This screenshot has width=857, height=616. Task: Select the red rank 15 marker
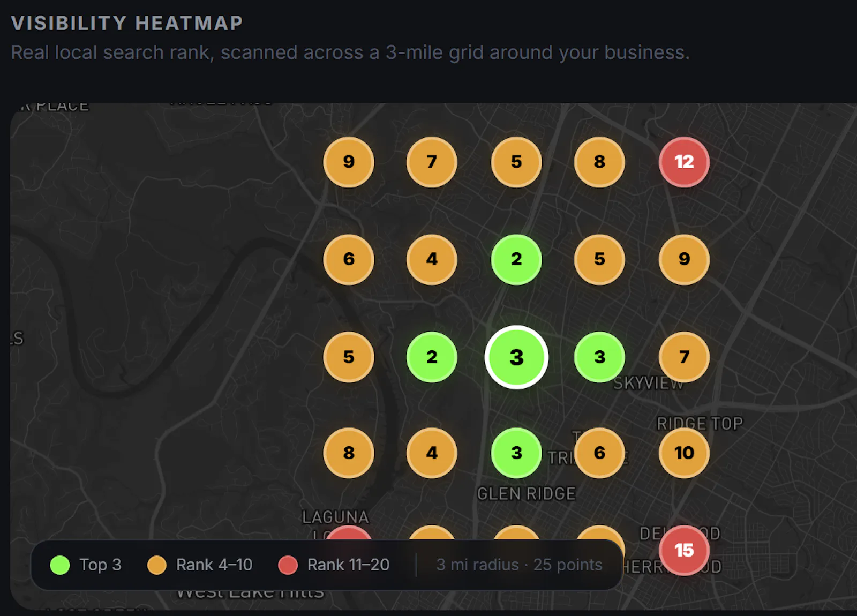click(x=684, y=550)
